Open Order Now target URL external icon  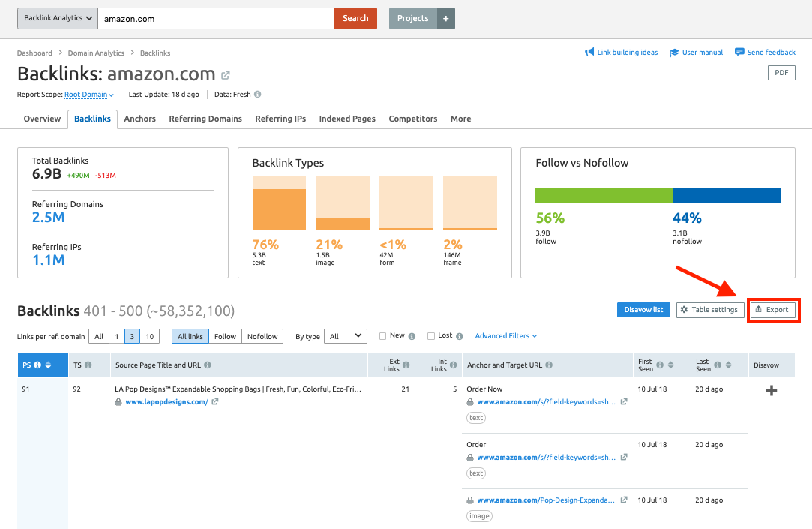pyautogui.click(x=624, y=401)
